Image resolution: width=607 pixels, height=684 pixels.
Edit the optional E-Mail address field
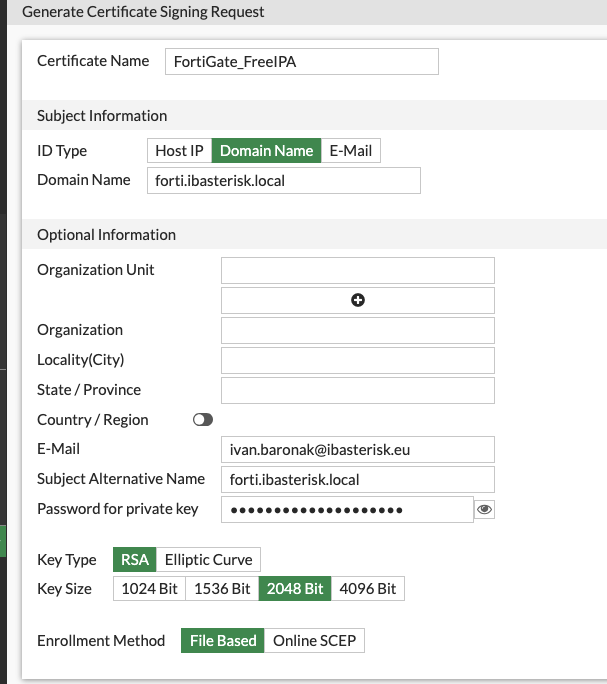click(x=358, y=449)
